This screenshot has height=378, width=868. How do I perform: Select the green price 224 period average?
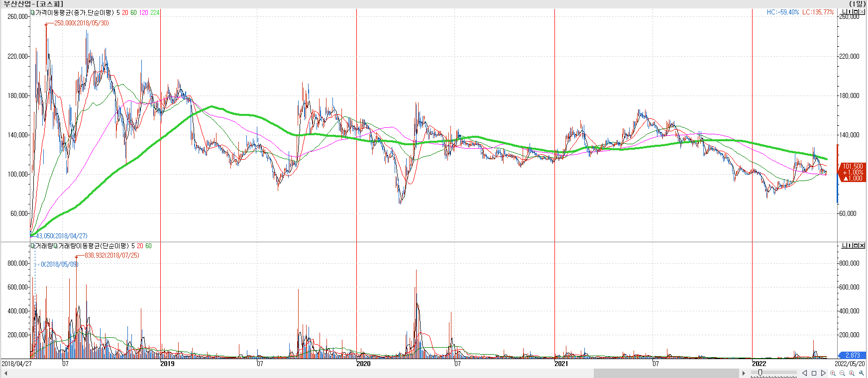(155, 12)
